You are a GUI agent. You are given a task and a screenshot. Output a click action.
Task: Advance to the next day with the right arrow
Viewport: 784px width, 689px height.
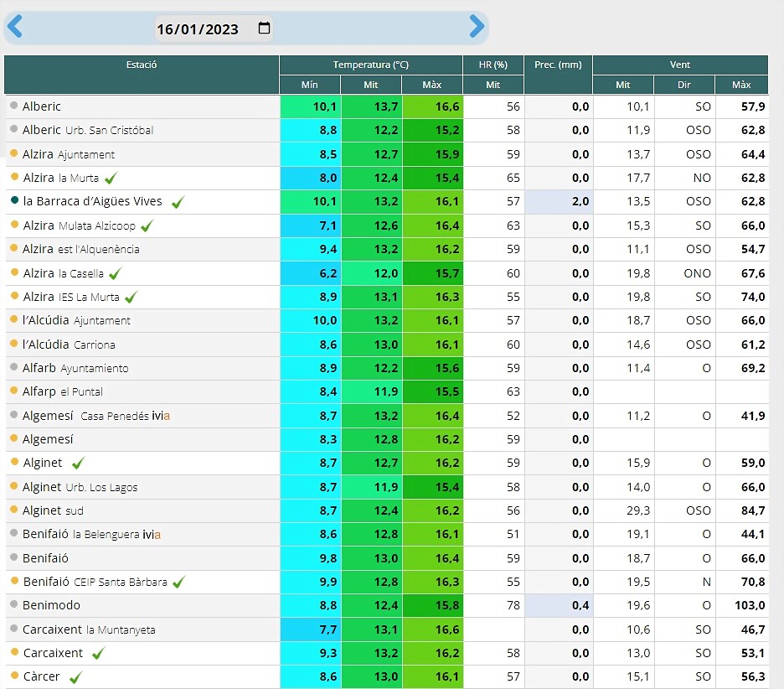[x=477, y=27]
